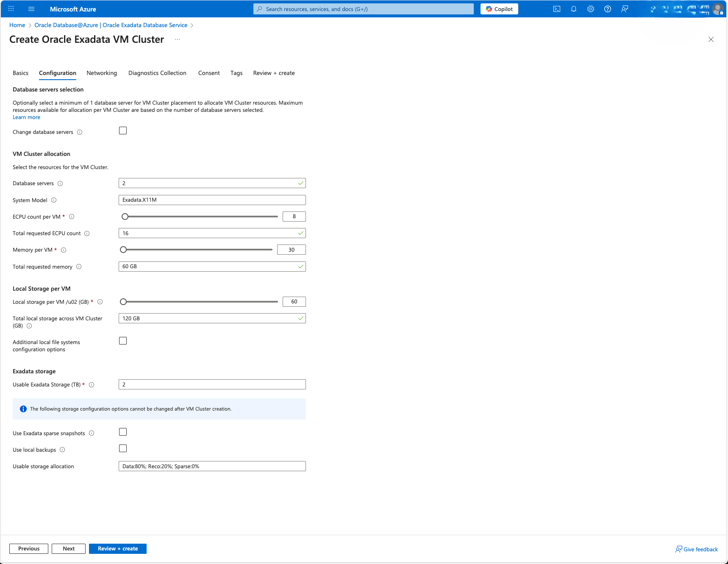Open the Usable storage allocation selector
This screenshot has width=728, height=564.
[212, 466]
